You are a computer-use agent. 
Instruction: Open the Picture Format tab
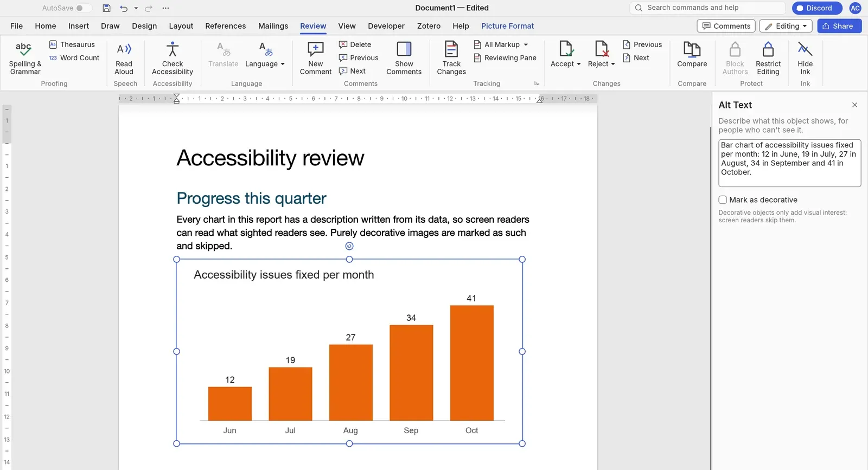pyautogui.click(x=507, y=26)
